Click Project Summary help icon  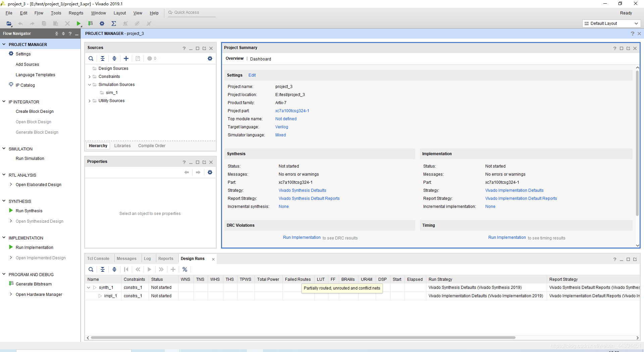[615, 48]
